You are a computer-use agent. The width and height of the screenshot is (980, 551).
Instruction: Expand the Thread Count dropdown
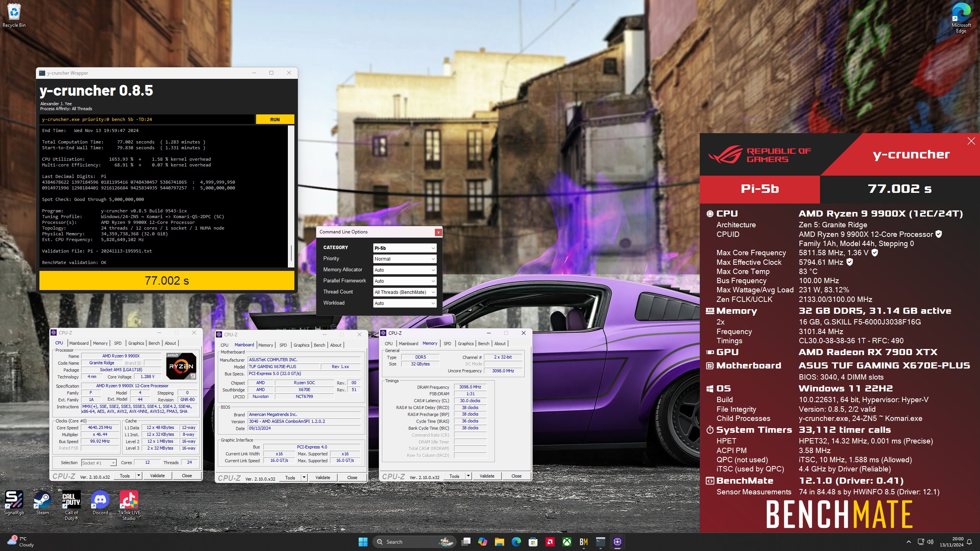pos(405,292)
